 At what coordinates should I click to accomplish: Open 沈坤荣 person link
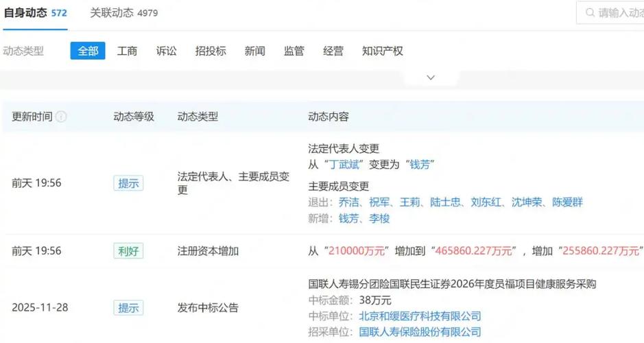[527, 202]
